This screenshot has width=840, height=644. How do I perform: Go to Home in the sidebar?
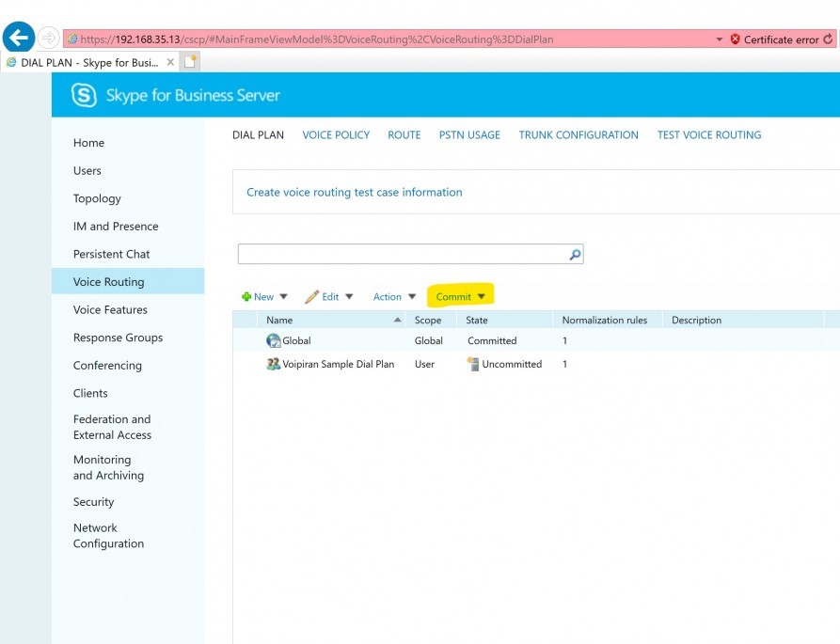(89, 143)
